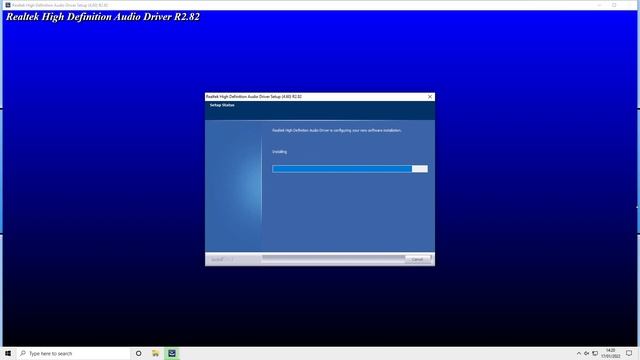This screenshot has height=360, width=640.
Task: Open File Explorer from the taskbar
Action: [155, 353]
